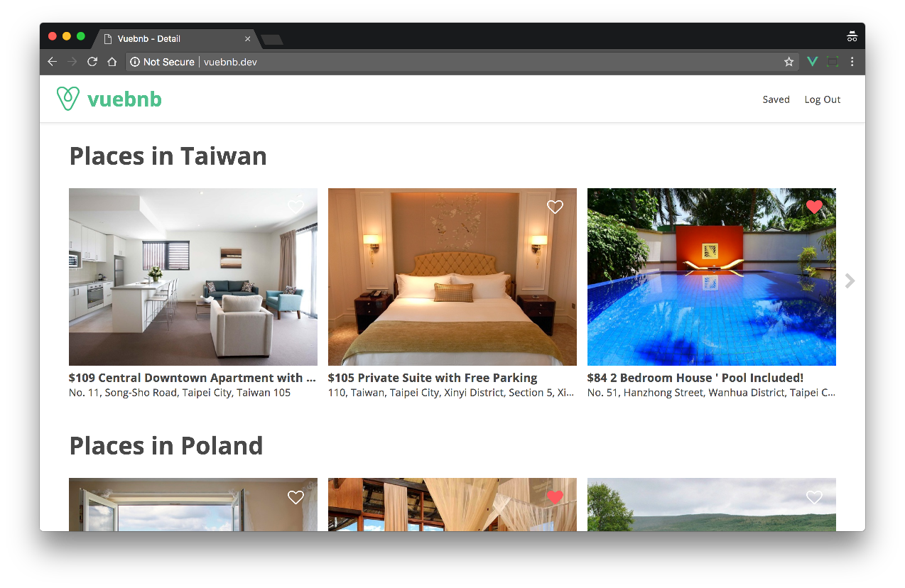The image size is (905, 588).
Task: Open second Poland listing canopy photo
Action: [453, 504]
